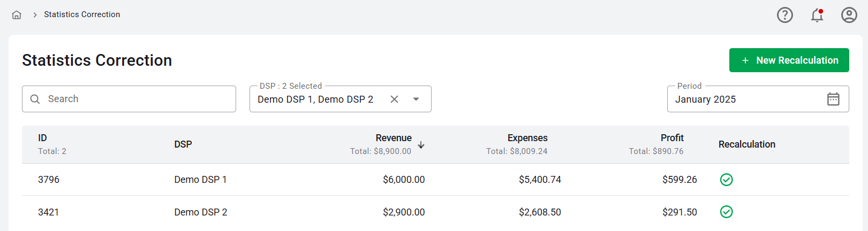Expand the DSP dropdown arrow
This screenshot has height=231, width=868.
click(416, 99)
